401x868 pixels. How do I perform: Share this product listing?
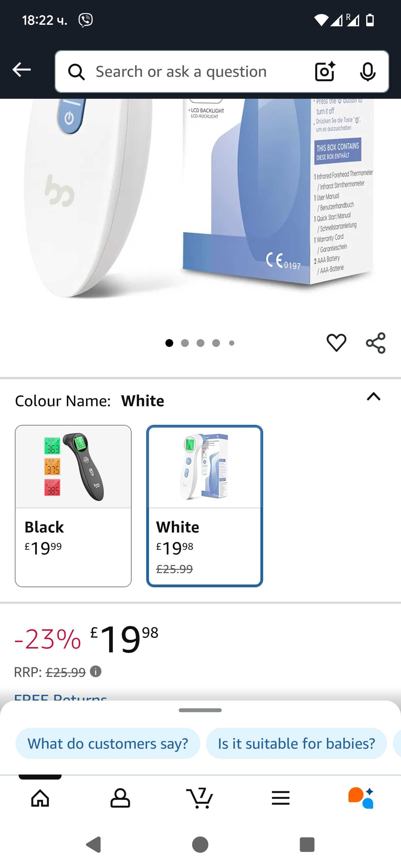[x=375, y=343]
